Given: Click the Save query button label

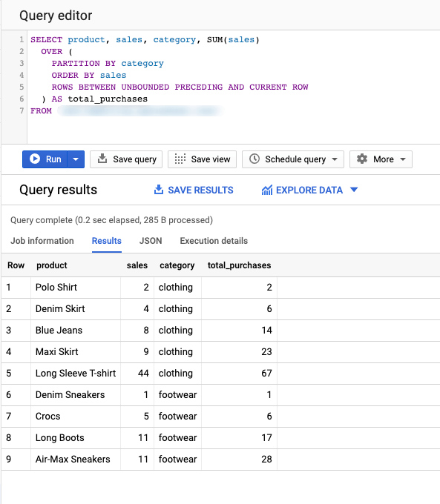Looking at the screenshot, I should 134,159.
